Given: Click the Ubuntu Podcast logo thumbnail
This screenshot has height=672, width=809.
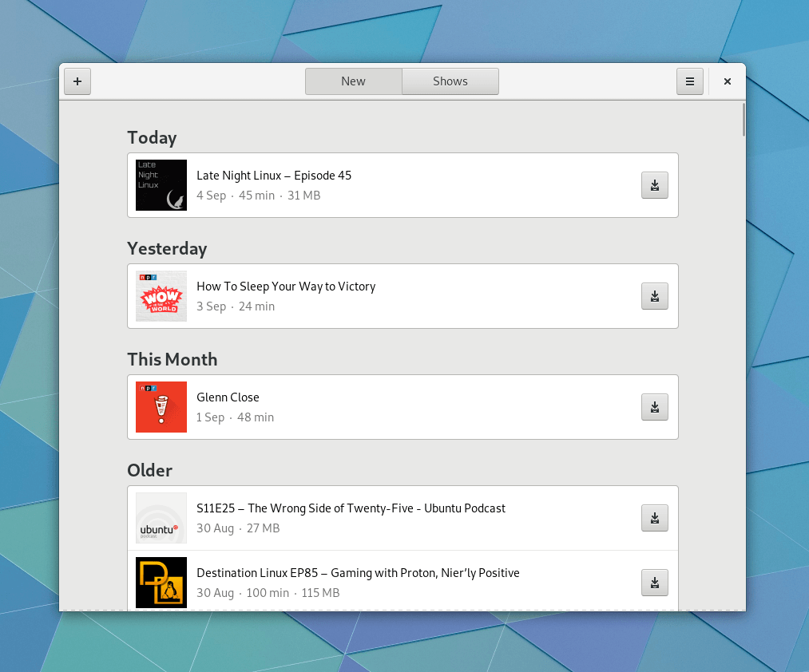Looking at the screenshot, I should tap(161, 518).
